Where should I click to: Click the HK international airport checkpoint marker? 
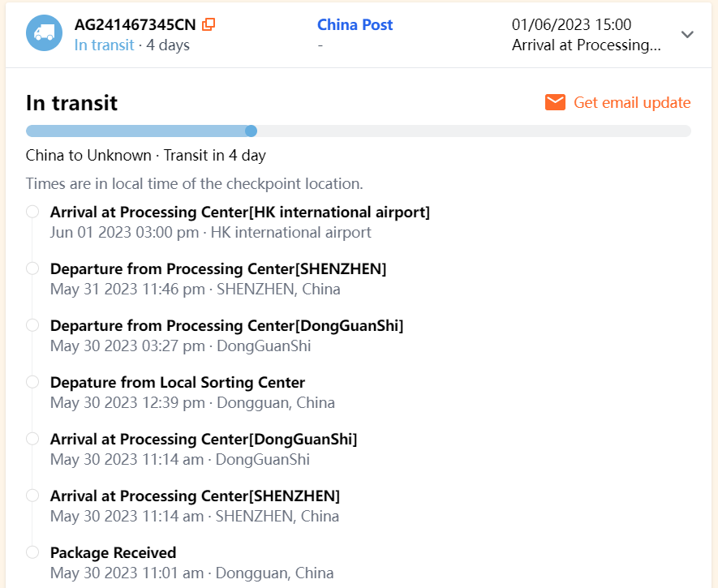point(32,212)
